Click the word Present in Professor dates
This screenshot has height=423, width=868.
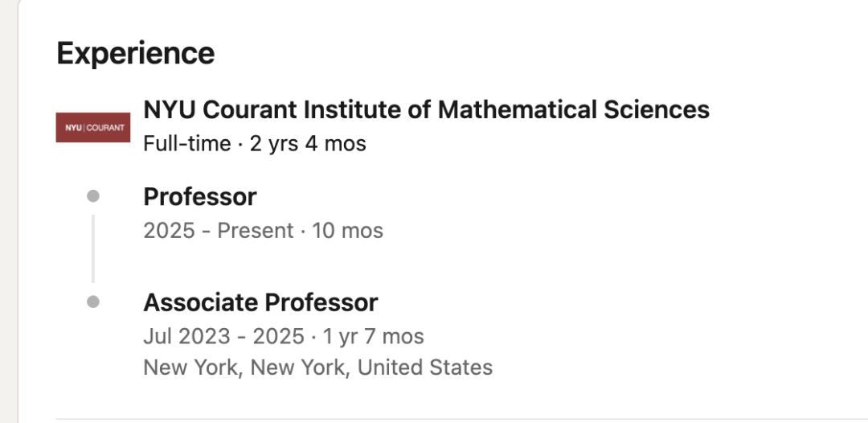tap(256, 231)
